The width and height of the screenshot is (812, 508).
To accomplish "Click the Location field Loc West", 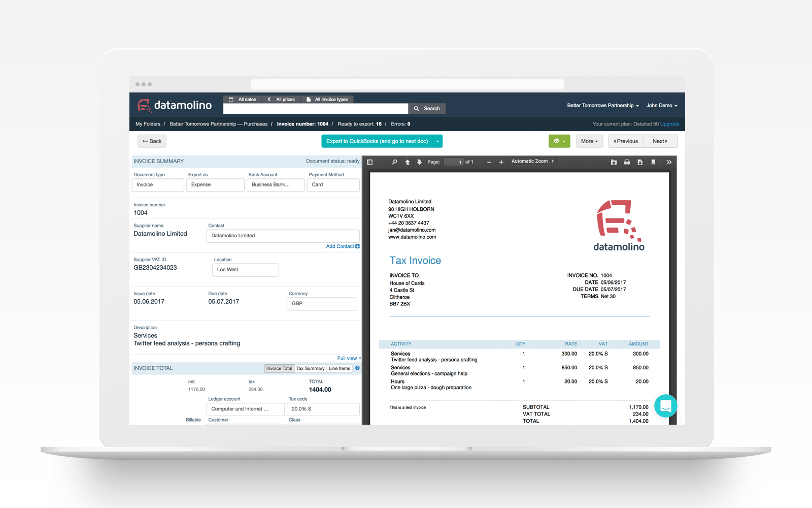I will [x=246, y=270].
